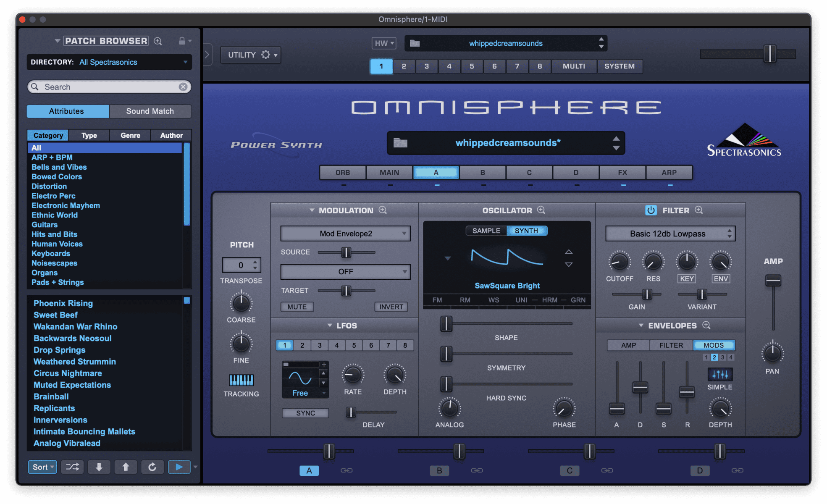Toggle the Filter power button
Image resolution: width=827 pixels, height=504 pixels.
[651, 210]
